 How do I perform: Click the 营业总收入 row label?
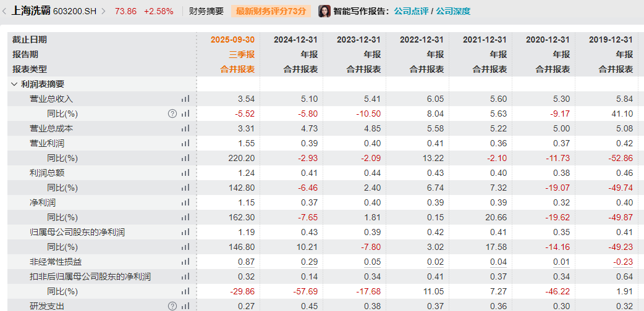coord(51,99)
